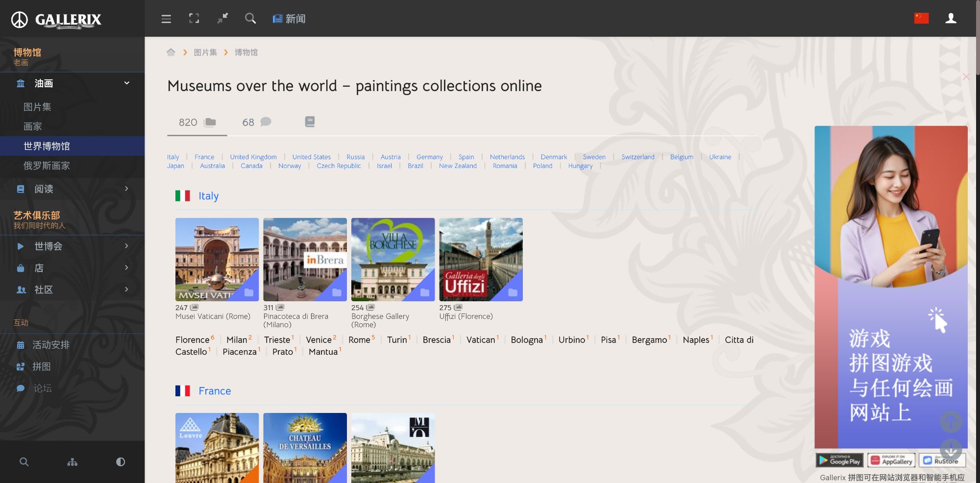This screenshot has height=483, width=980.
Task: Click the puzzle game ad banner
Action: (891, 287)
